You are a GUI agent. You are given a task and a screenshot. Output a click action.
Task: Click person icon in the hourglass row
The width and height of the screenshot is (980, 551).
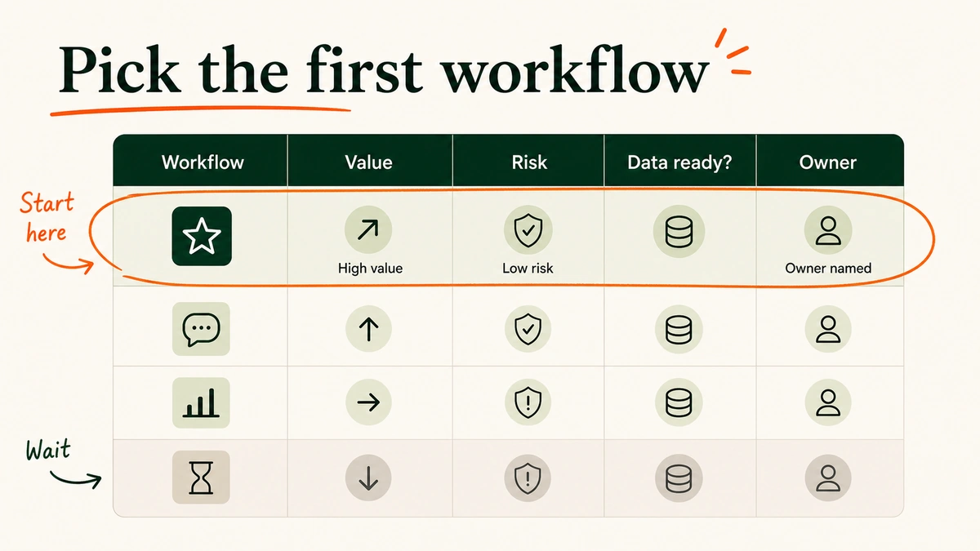(x=828, y=477)
